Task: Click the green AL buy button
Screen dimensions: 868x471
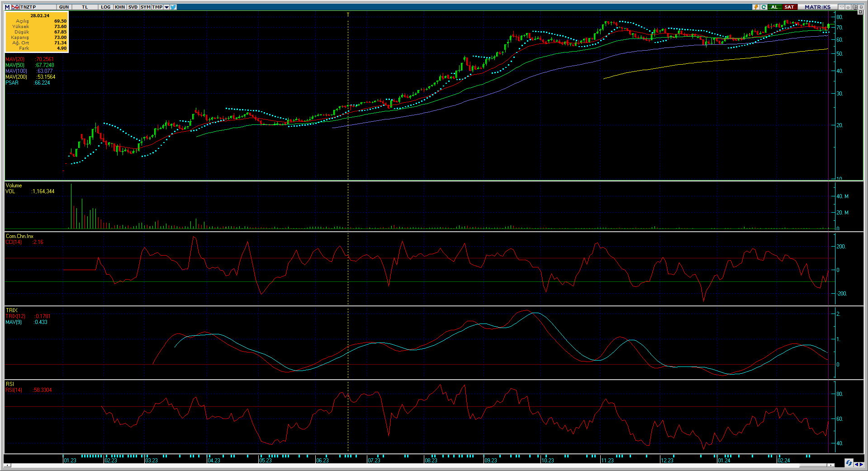Action: 775,7
